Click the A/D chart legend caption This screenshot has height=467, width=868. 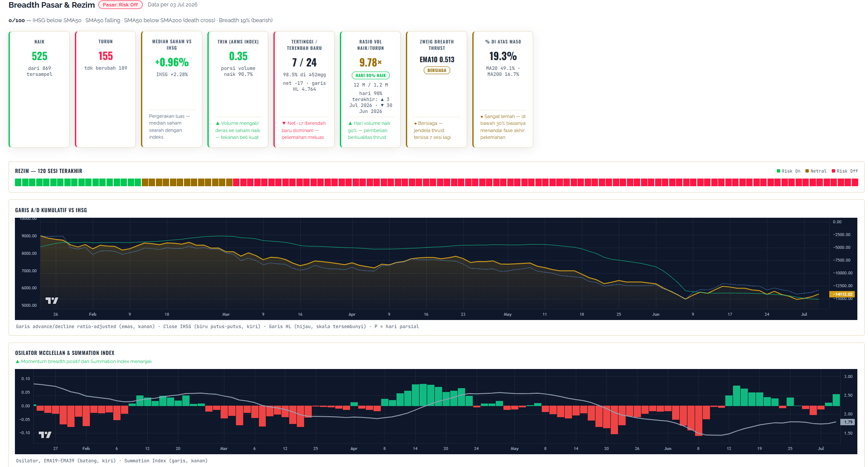point(217,327)
